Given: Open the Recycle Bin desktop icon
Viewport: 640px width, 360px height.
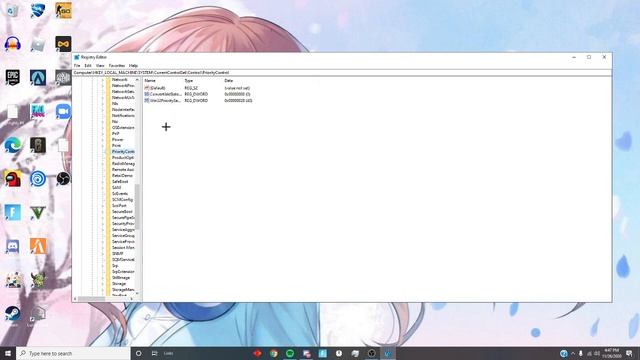Looking at the screenshot, I should click(13, 10).
